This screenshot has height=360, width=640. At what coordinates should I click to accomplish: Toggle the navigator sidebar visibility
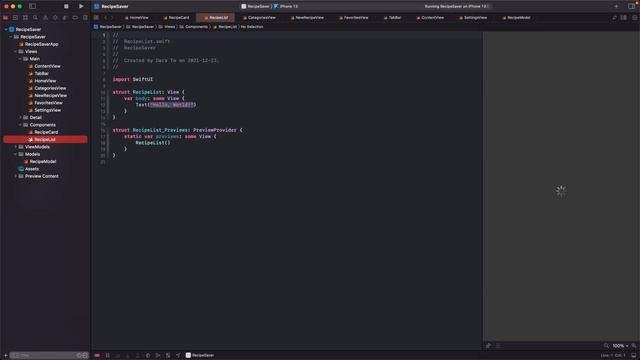pos(32,7)
